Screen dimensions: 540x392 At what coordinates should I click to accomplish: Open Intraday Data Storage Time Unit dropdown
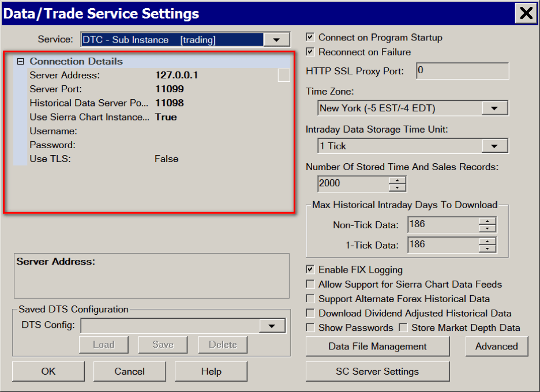point(494,146)
